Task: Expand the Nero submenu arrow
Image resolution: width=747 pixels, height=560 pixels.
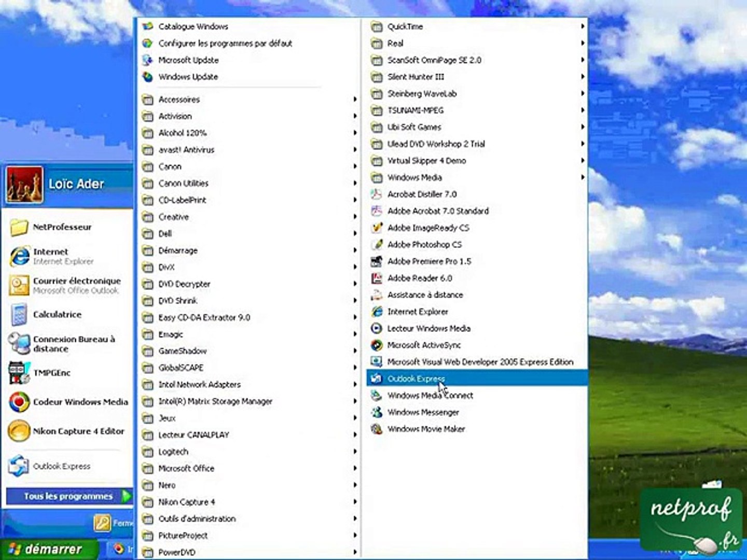Action: (x=355, y=485)
